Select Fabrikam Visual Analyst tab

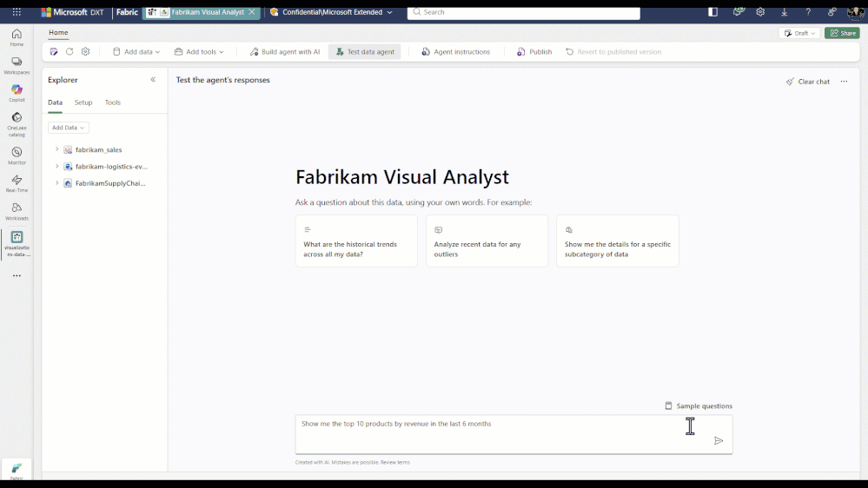(202, 11)
